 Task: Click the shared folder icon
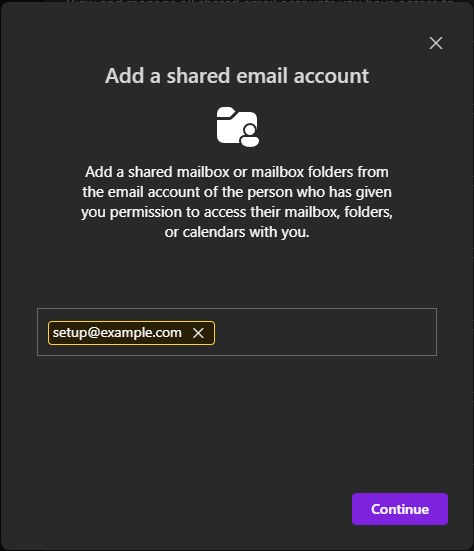(238, 127)
